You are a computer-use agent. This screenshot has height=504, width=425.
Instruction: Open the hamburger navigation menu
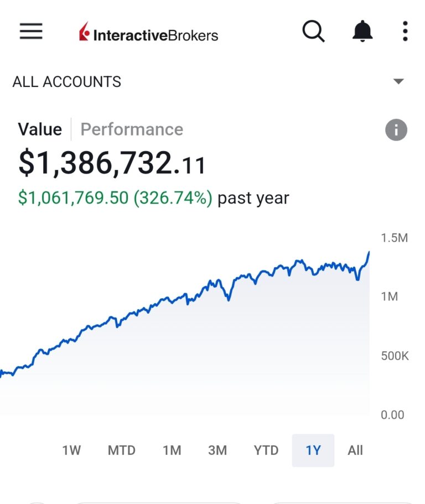click(31, 32)
